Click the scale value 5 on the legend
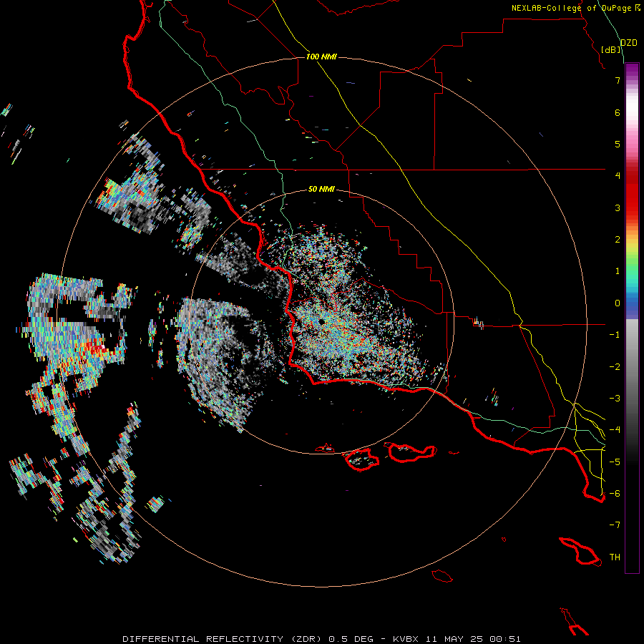This screenshot has height=644, width=644. tap(618, 144)
